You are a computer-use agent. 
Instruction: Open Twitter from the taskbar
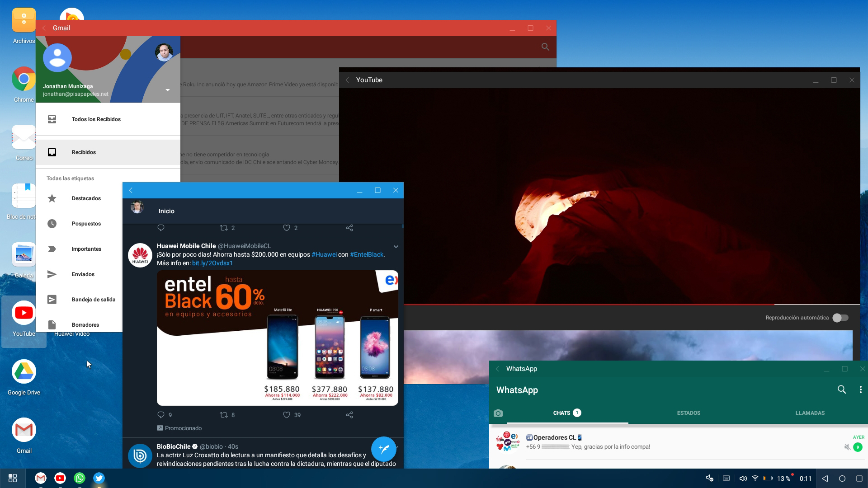[99, 478]
